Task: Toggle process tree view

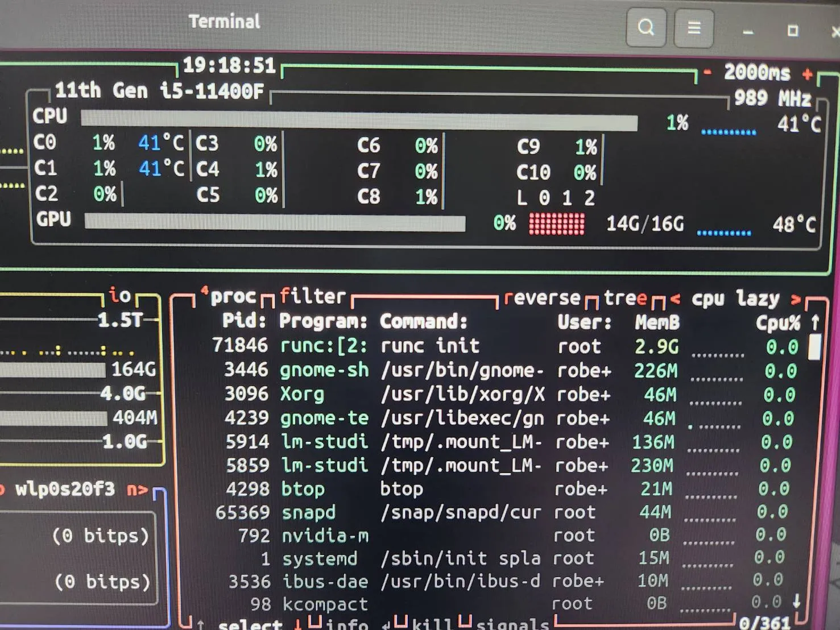Action: pos(625,298)
